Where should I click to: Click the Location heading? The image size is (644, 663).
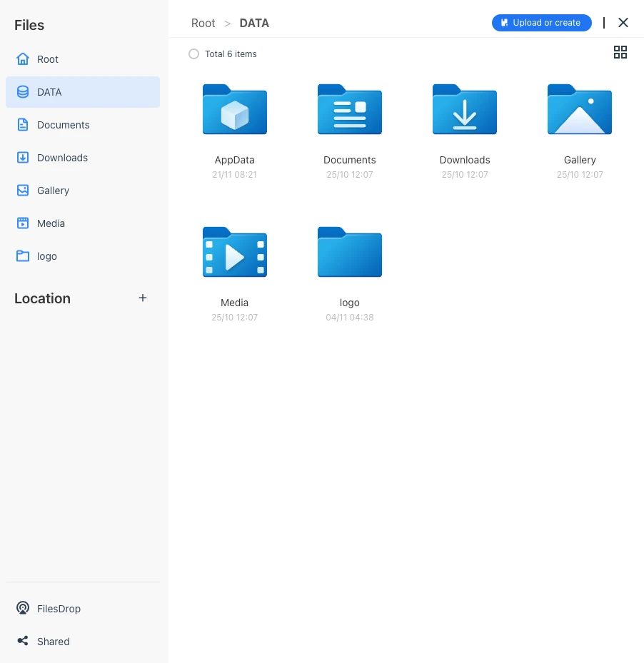42,298
